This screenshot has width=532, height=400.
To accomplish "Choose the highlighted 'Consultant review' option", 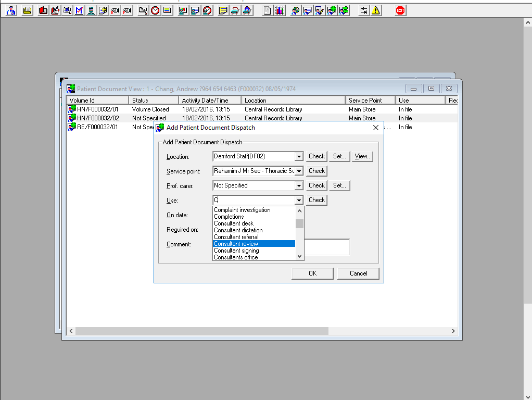I will pos(254,244).
